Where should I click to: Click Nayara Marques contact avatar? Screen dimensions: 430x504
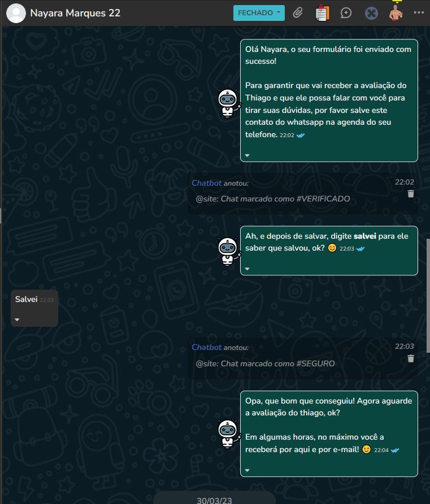coord(16,13)
